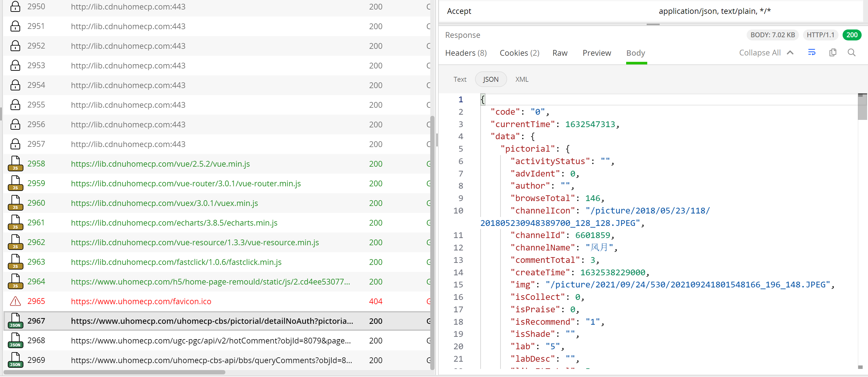Click line number 4 "data" in JSON
Screen dimensions: 868x377
[x=460, y=136]
